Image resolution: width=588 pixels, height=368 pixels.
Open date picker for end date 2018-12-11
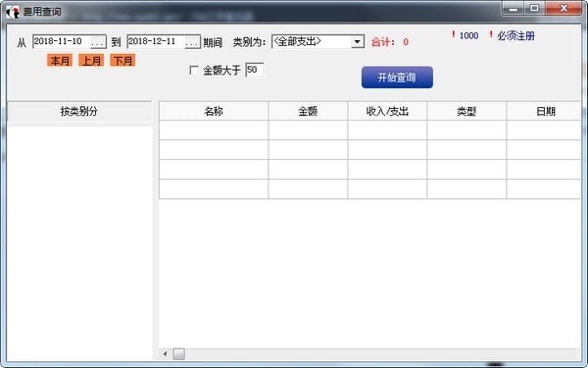(192, 42)
